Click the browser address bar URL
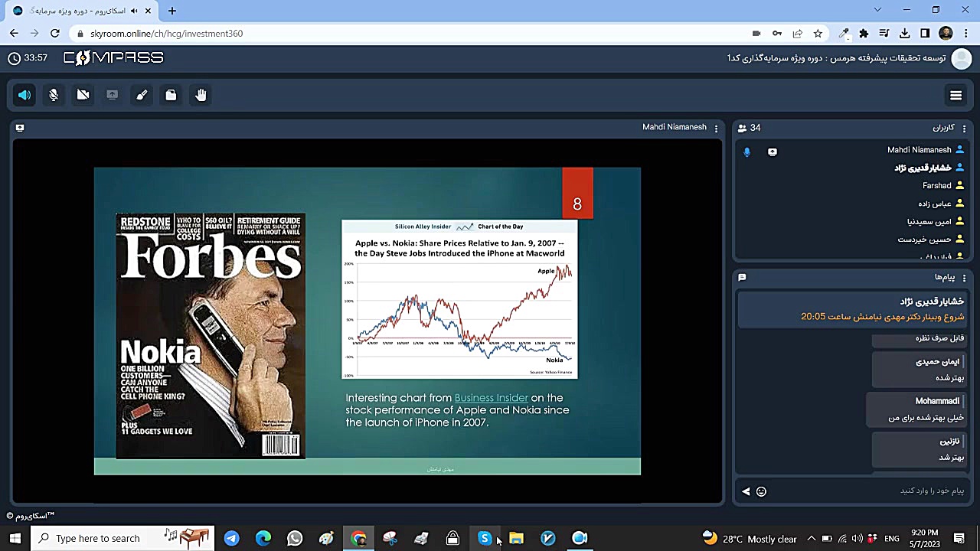 pos(166,34)
